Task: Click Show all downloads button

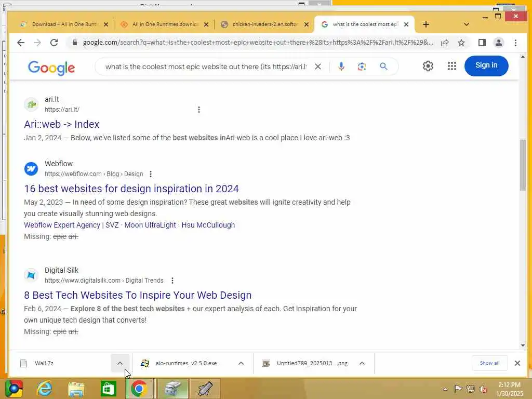Action: (x=489, y=363)
